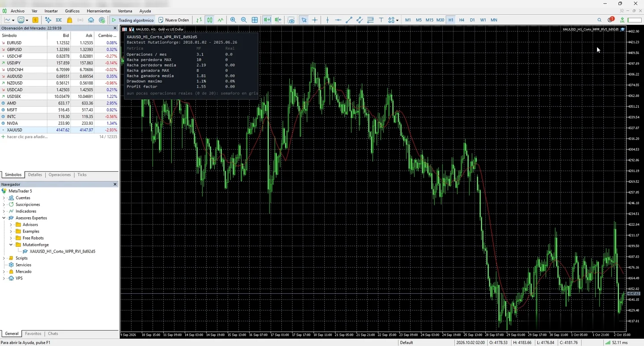Select the trendline drawing tool
Viewport: 644px width, 346px height.
(x=349, y=20)
